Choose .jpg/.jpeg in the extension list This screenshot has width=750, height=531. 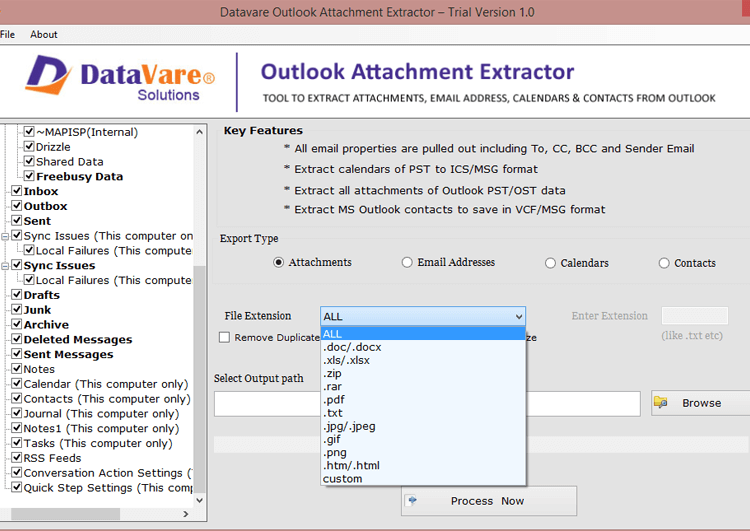(423, 426)
